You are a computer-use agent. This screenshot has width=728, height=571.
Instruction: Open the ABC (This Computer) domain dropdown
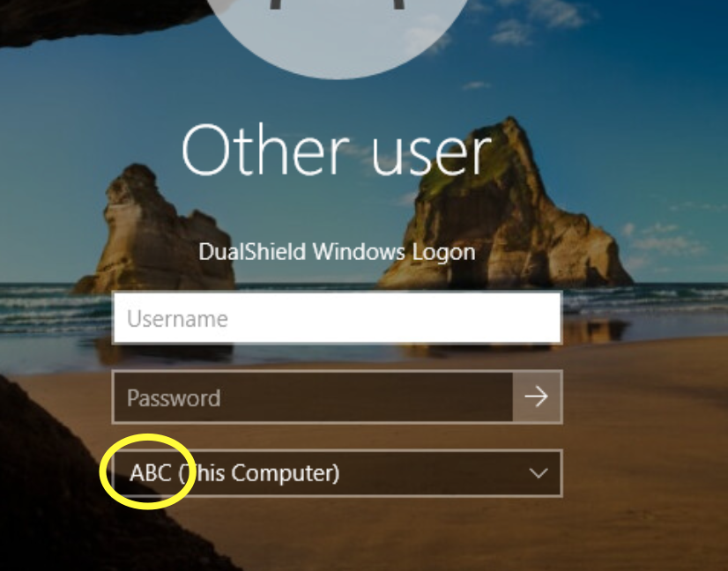tap(337, 473)
